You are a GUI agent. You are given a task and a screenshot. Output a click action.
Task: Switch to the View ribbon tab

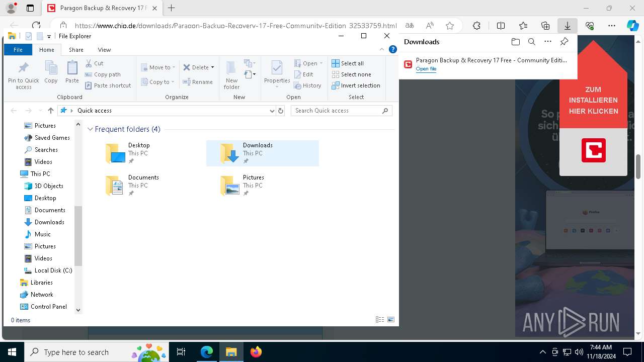point(104,50)
